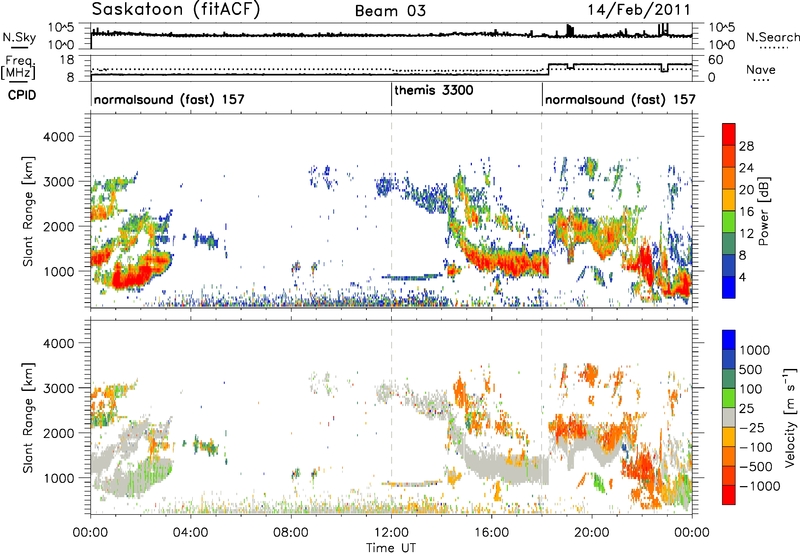The image size is (800, 554).
Task: Click the '16:00' time tick label
Action: pyautogui.click(x=491, y=533)
